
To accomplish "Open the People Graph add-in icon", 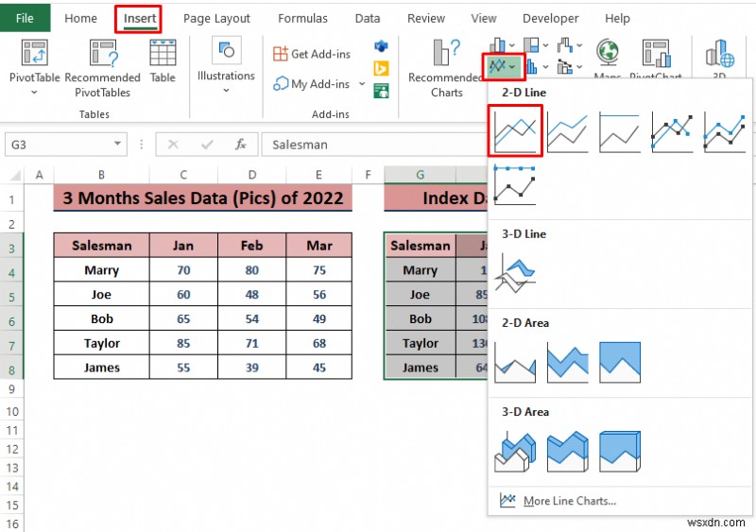I will [x=381, y=91].
